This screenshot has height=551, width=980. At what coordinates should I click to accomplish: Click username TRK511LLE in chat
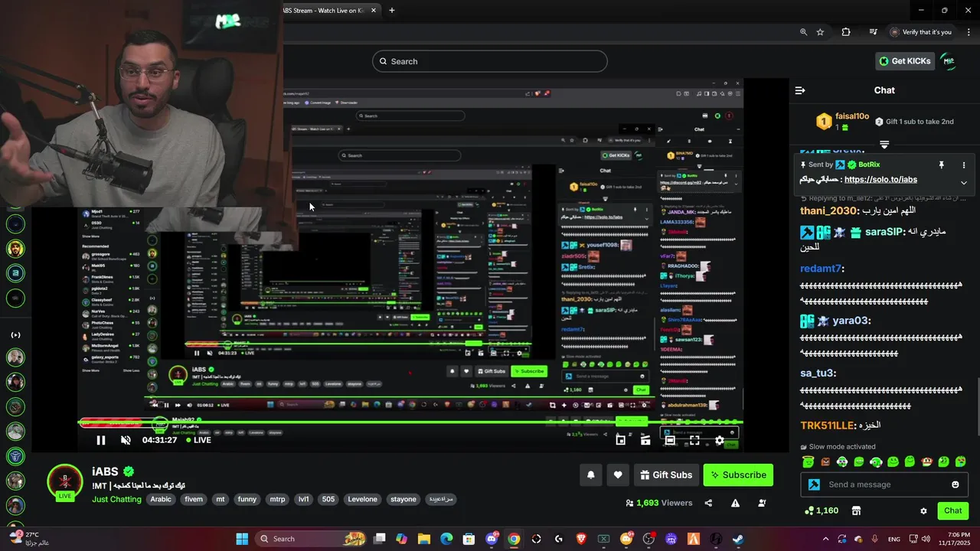coord(827,425)
